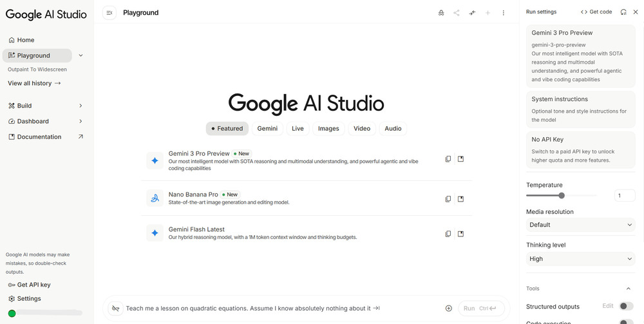This screenshot has height=324, width=644.
Task: Toggle the Code execution switch
Action: pyautogui.click(x=627, y=322)
